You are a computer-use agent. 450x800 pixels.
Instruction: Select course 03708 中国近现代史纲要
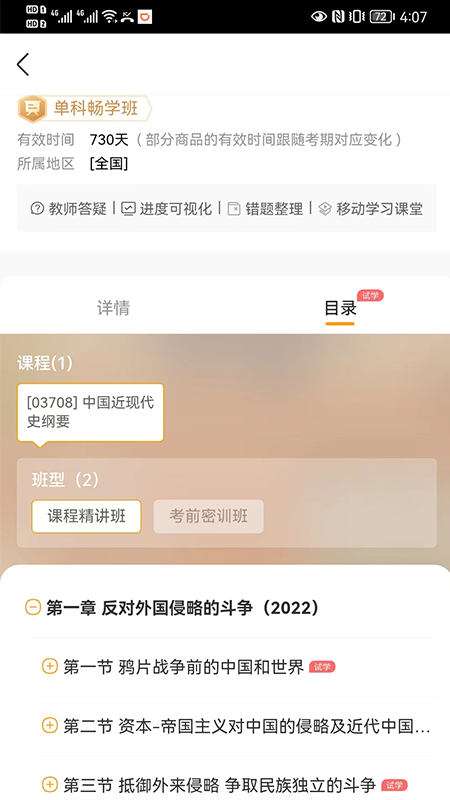90,412
